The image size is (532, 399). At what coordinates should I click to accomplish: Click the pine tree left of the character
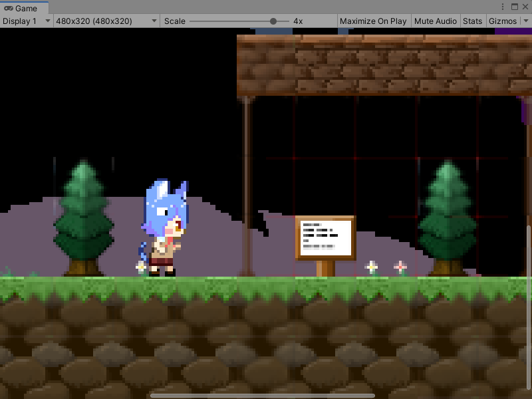83,218
